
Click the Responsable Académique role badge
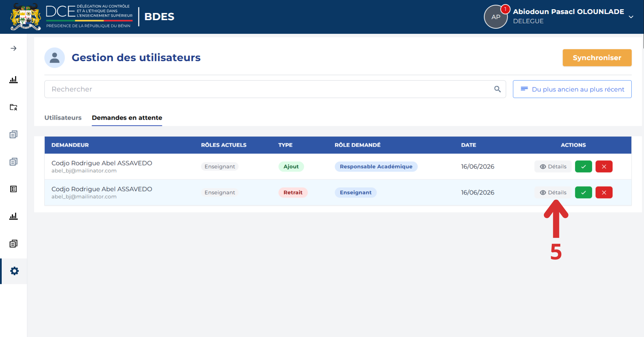376,166
